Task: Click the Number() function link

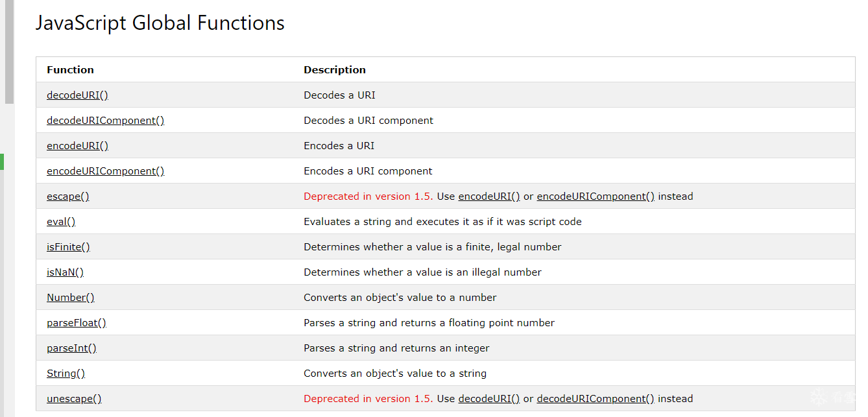Action: tap(70, 298)
